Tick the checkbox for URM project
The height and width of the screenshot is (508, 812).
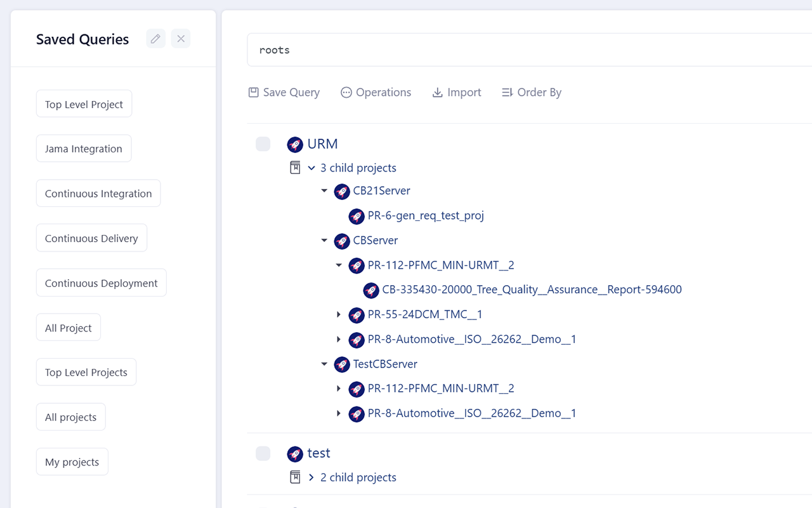coord(263,144)
